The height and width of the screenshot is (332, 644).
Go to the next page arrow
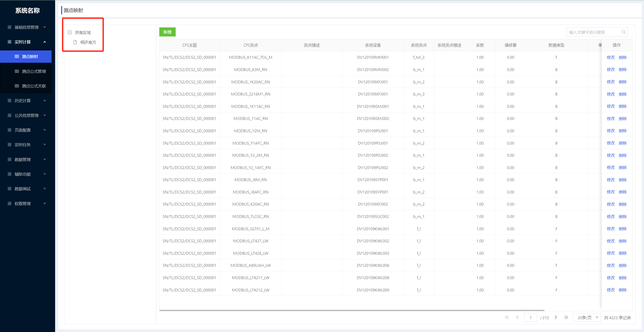click(x=556, y=317)
